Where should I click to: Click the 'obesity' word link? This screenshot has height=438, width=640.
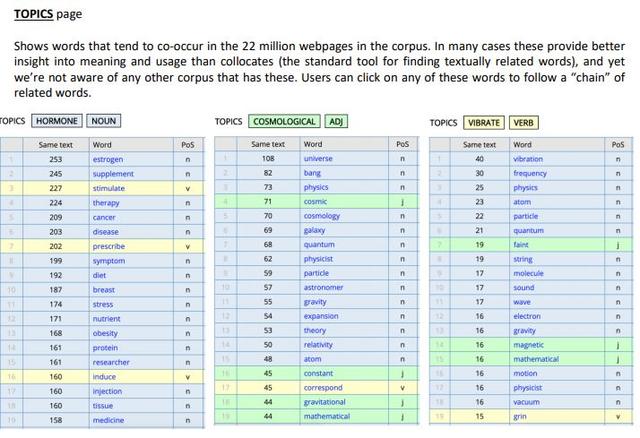[105, 333]
